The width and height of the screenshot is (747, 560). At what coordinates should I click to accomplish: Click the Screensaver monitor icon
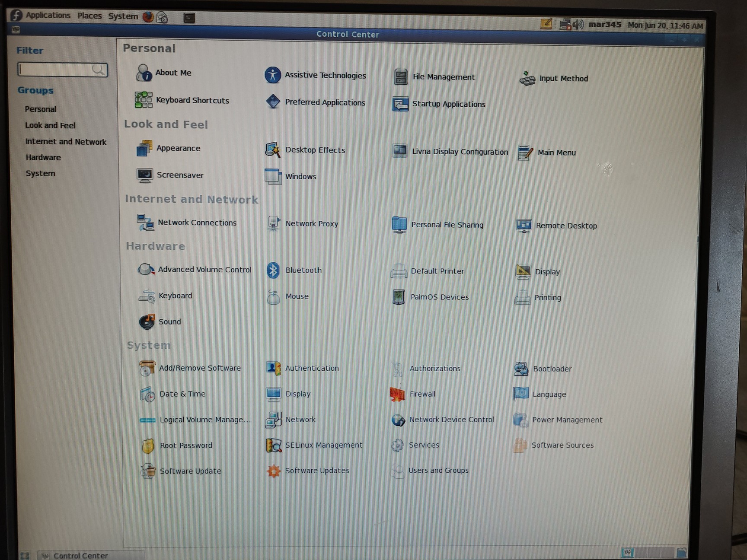(x=144, y=175)
